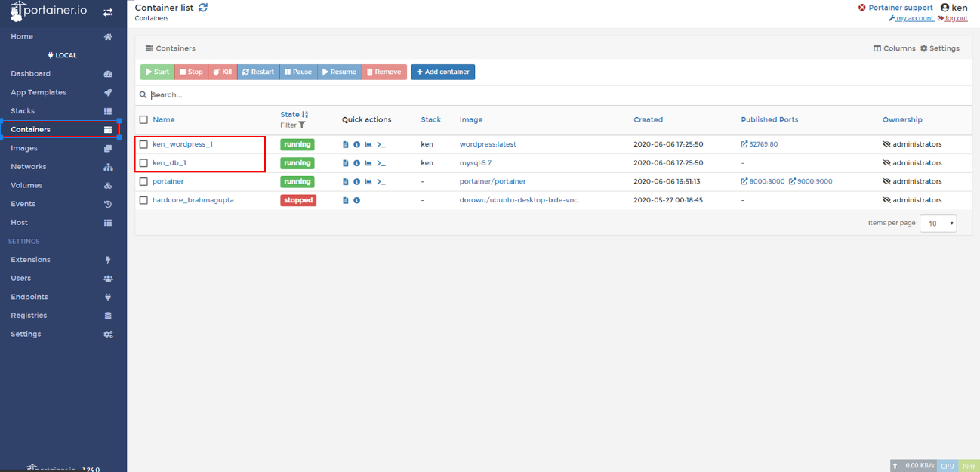Open stats icon for ken_db_1

[x=368, y=163]
